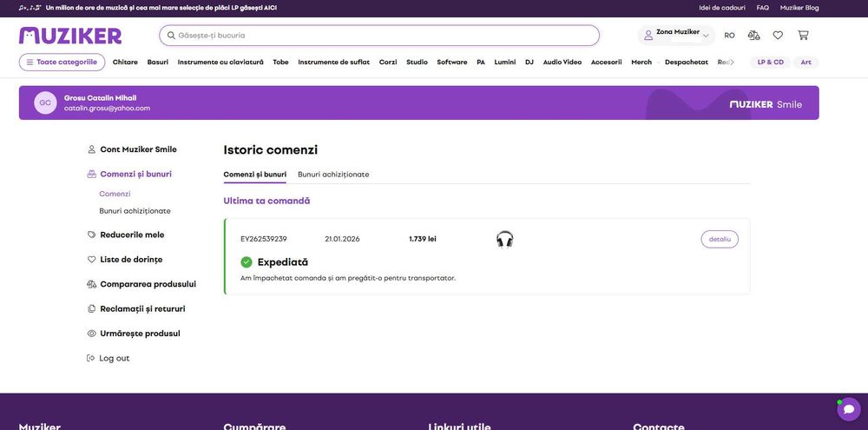Screen dimensions: 868x430
Task: Open Software category
Action: click(x=451, y=62)
